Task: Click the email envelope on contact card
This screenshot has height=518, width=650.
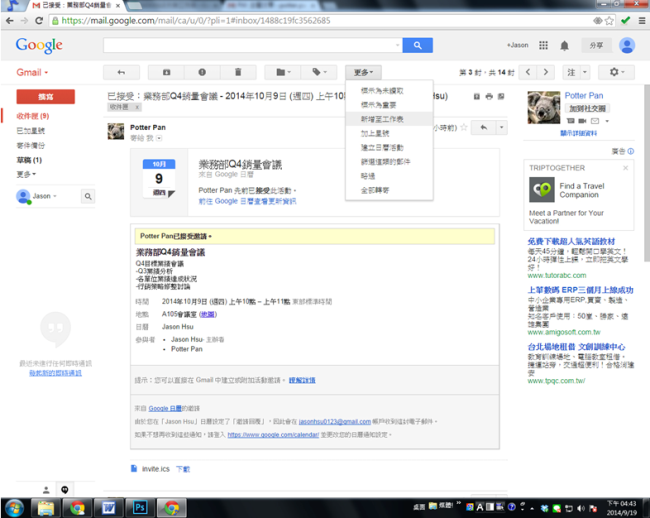Action: coord(595,121)
